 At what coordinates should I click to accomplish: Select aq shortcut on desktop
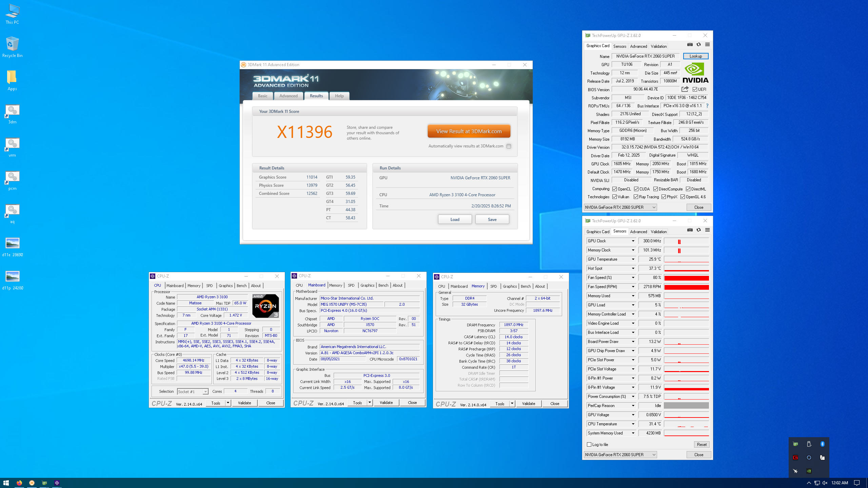pos(12,213)
